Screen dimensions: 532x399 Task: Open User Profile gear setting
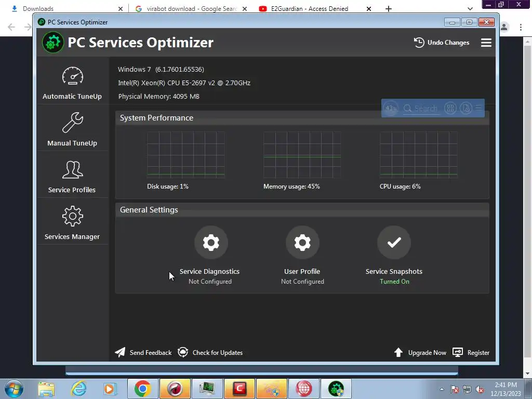pyautogui.click(x=302, y=243)
